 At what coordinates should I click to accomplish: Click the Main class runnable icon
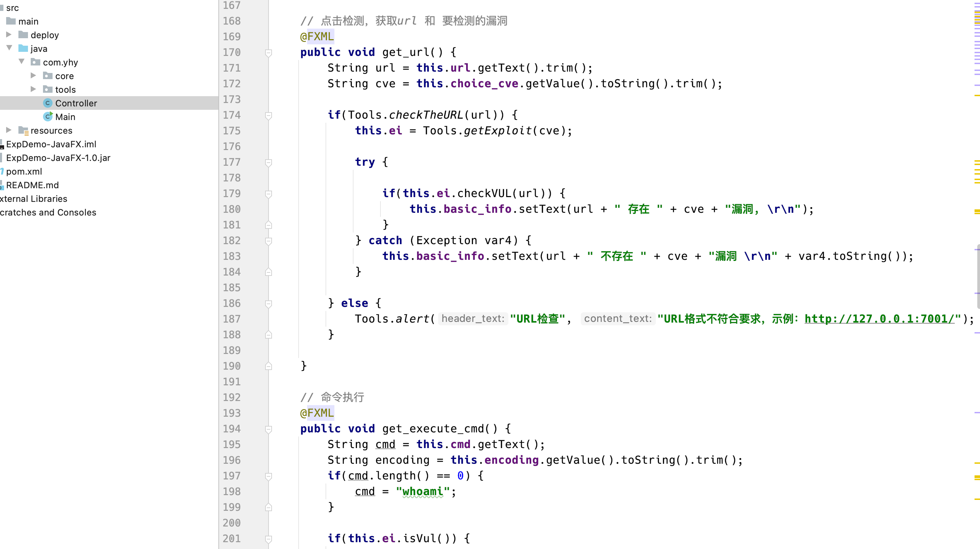click(x=47, y=116)
